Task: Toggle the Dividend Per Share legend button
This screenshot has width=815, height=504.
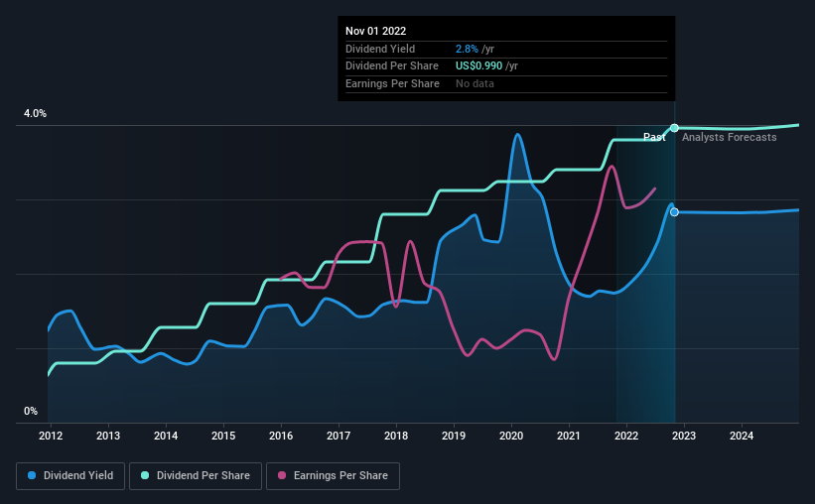Action: tap(196, 476)
